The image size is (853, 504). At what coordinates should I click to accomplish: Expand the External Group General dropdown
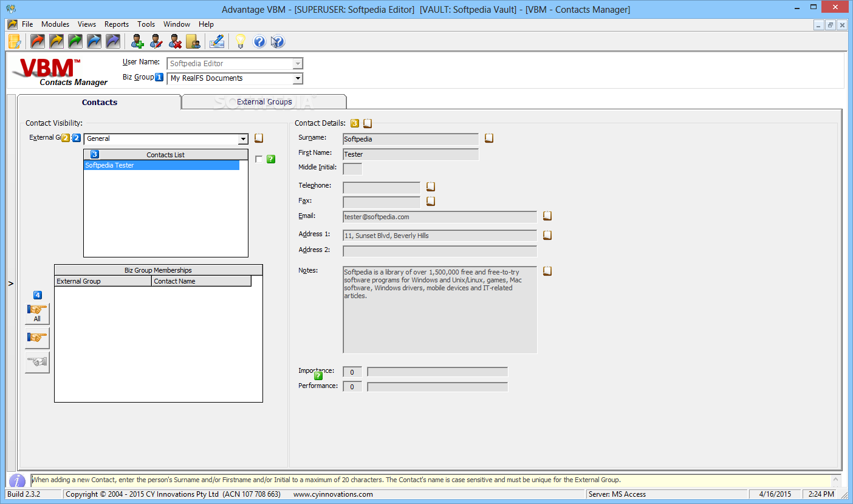[x=244, y=138]
